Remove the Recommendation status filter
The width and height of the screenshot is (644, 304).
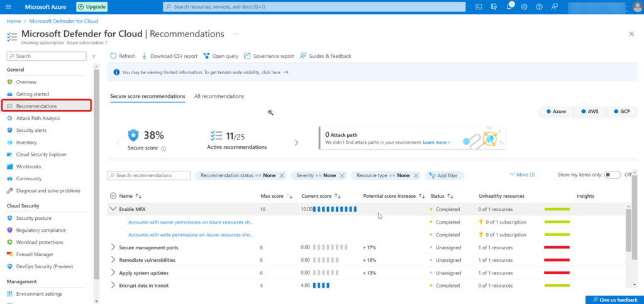coord(282,176)
